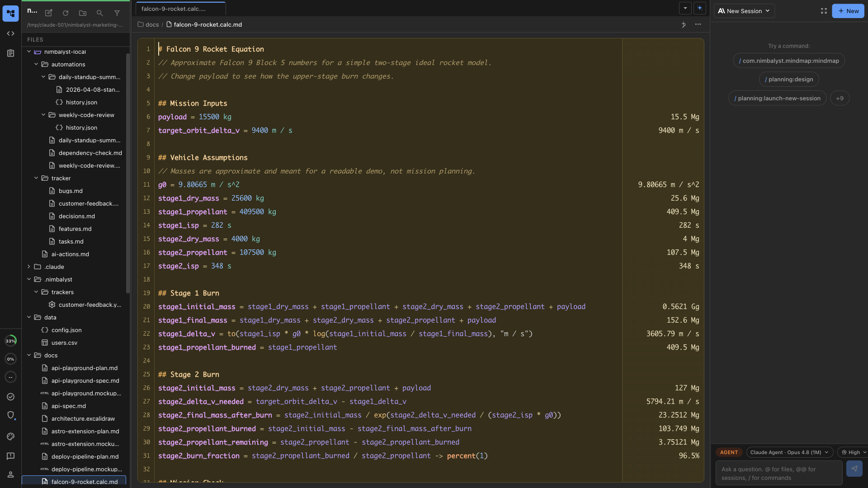Viewport: 868px width, 488px height.
Task: Run the com.nimbalyst.mindmap:mindmap command
Action: (x=789, y=61)
